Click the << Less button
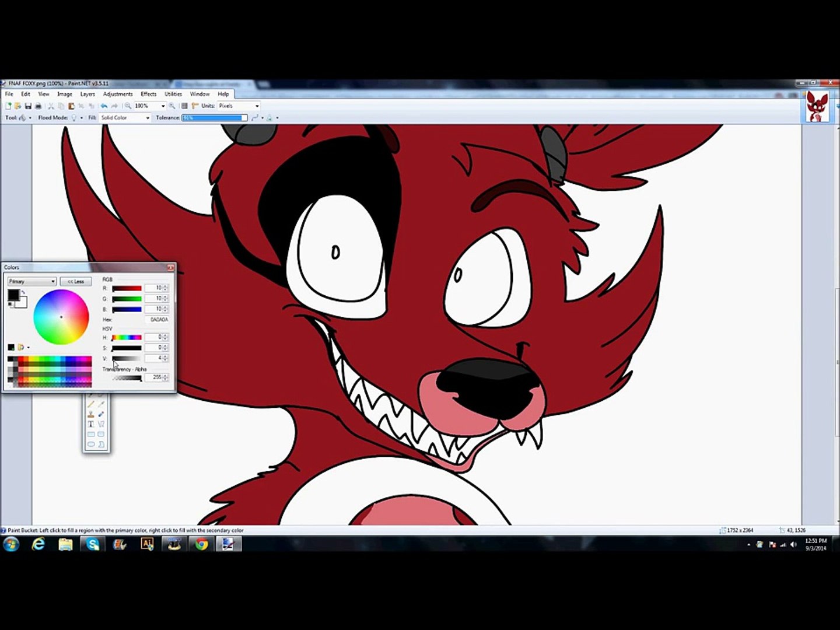 (x=75, y=282)
